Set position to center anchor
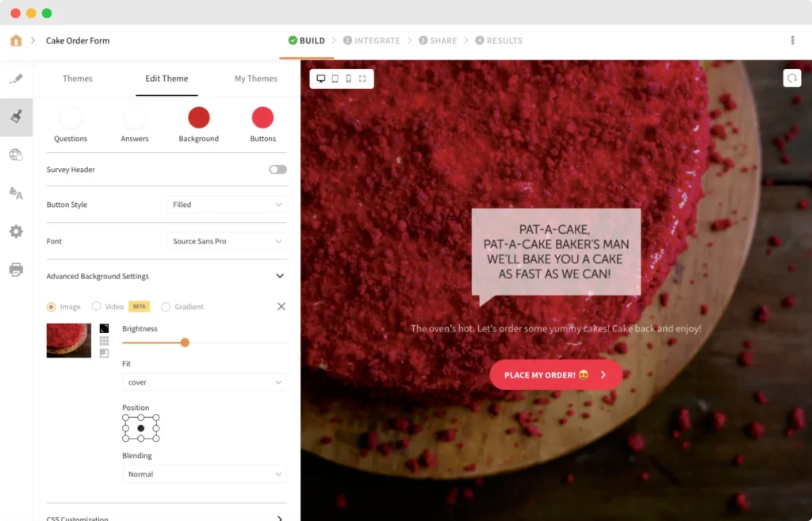The width and height of the screenshot is (812, 521). click(x=141, y=427)
